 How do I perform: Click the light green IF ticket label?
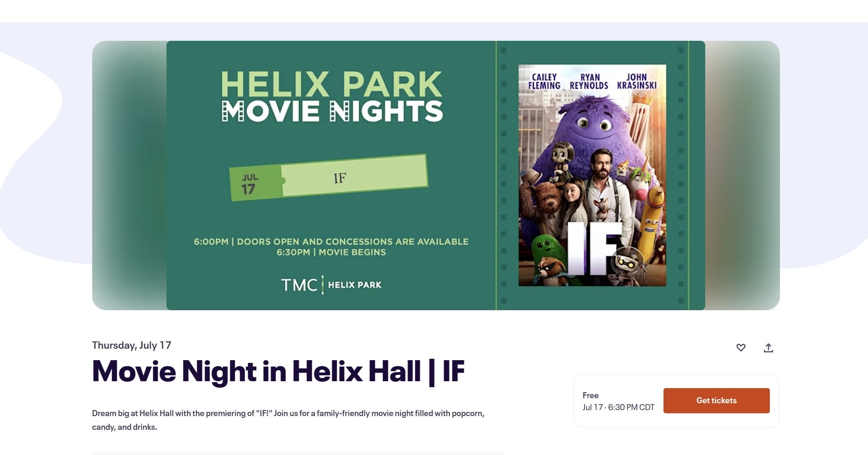(354, 177)
